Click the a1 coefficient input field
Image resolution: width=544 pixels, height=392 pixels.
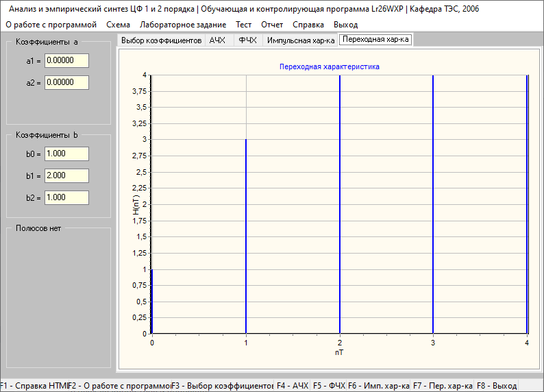66,61
